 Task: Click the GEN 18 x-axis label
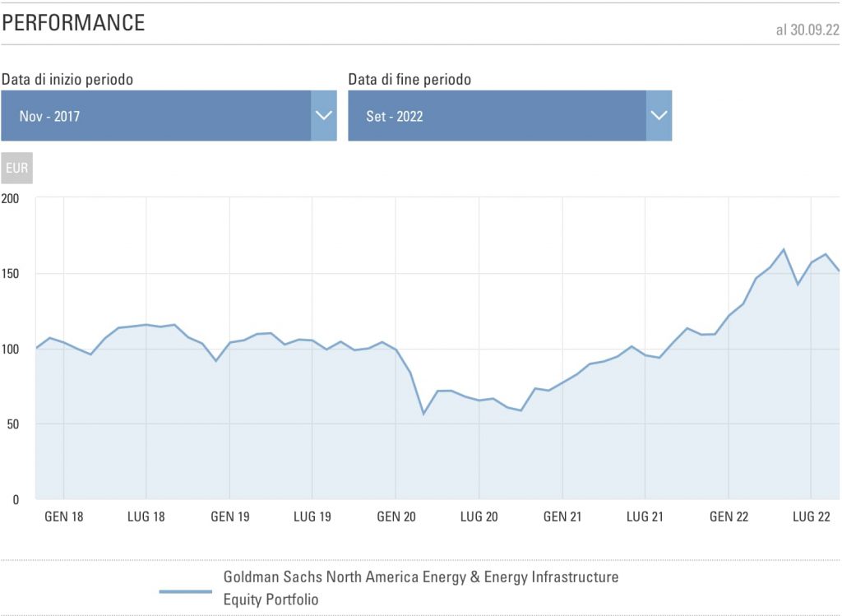pyautogui.click(x=63, y=516)
